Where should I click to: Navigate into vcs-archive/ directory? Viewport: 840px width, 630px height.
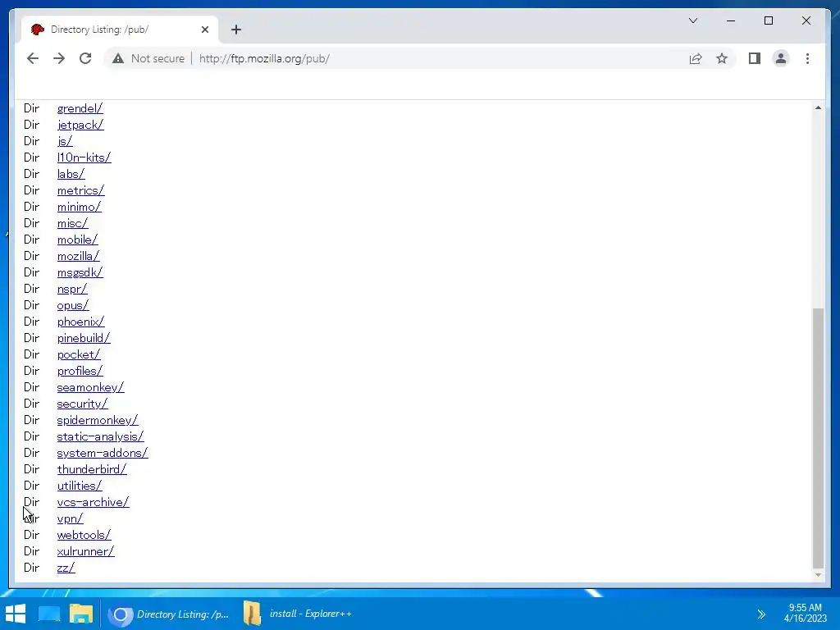click(x=94, y=503)
